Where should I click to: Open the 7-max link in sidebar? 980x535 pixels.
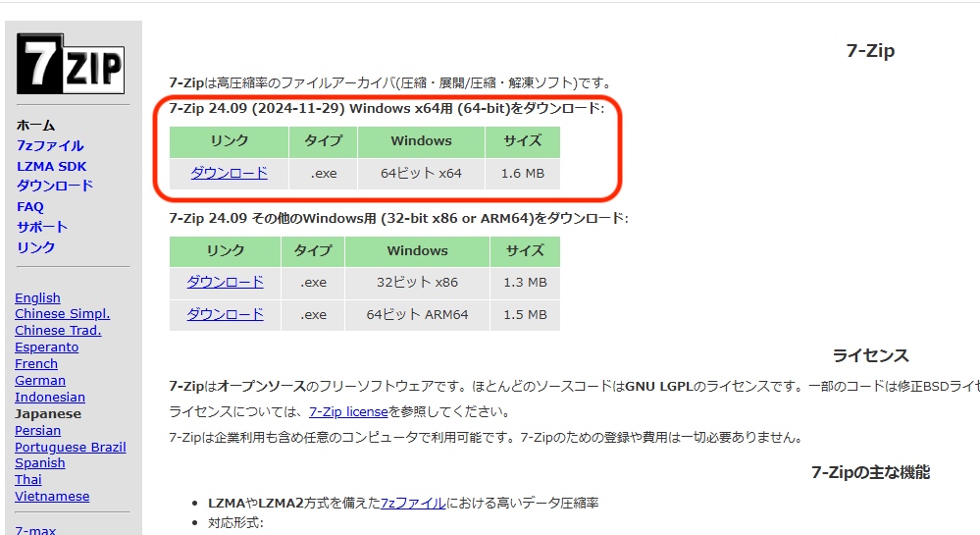35,529
